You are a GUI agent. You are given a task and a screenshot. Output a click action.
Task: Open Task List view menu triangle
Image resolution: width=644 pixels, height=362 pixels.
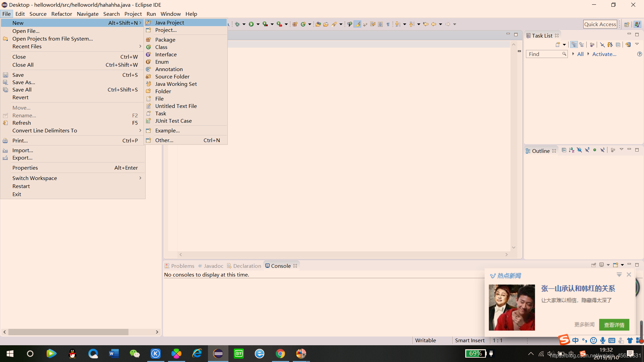point(637,44)
